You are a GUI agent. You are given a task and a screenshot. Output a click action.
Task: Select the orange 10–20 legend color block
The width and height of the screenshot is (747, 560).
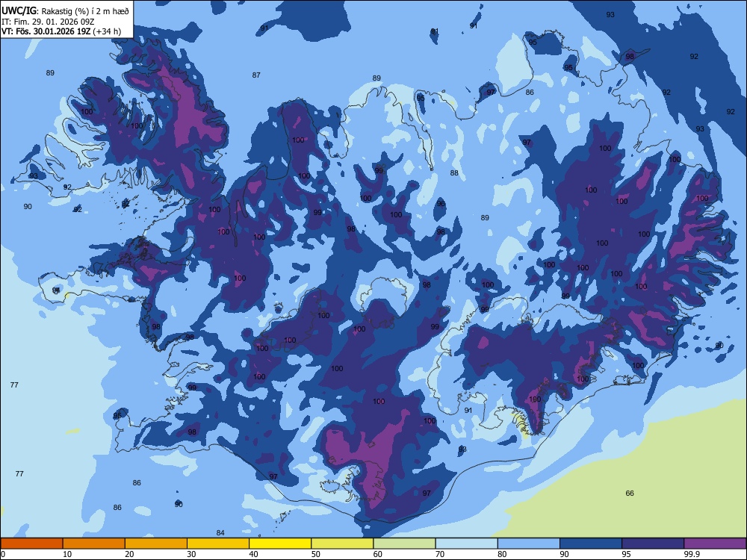(94, 544)
